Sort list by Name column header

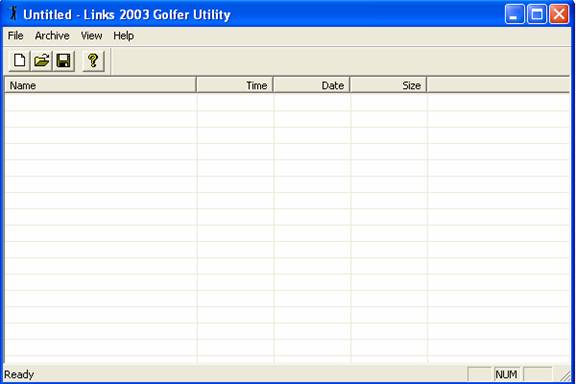pos(100,85)
